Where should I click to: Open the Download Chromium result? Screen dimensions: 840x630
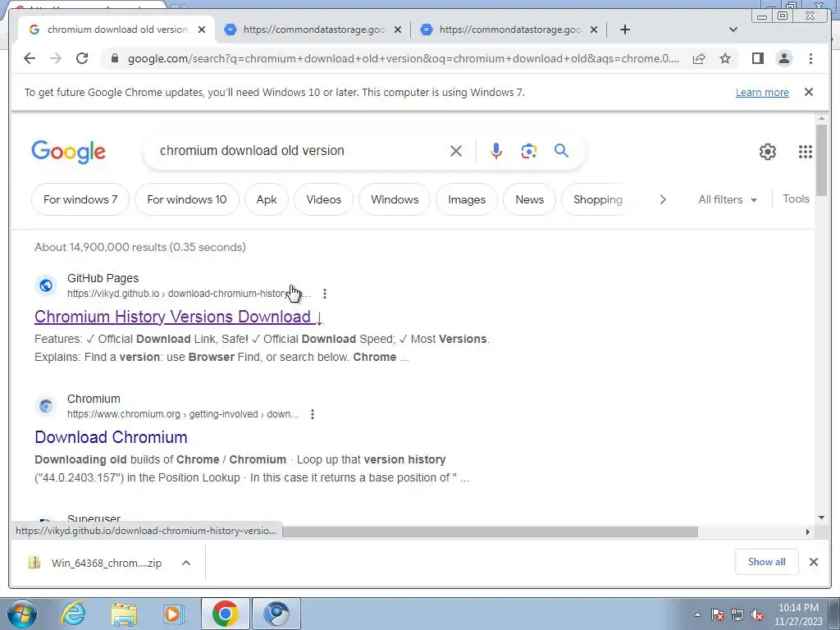(x=111, y=437)
